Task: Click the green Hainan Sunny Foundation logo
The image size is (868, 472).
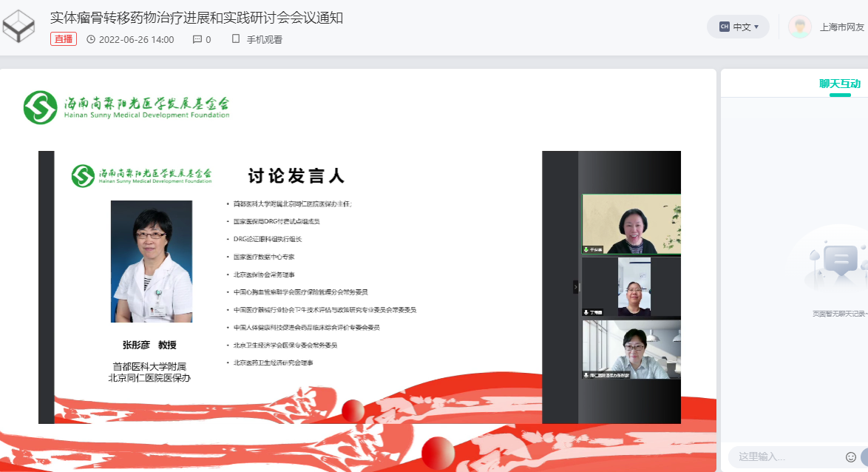Action: [x=40, y=108]
